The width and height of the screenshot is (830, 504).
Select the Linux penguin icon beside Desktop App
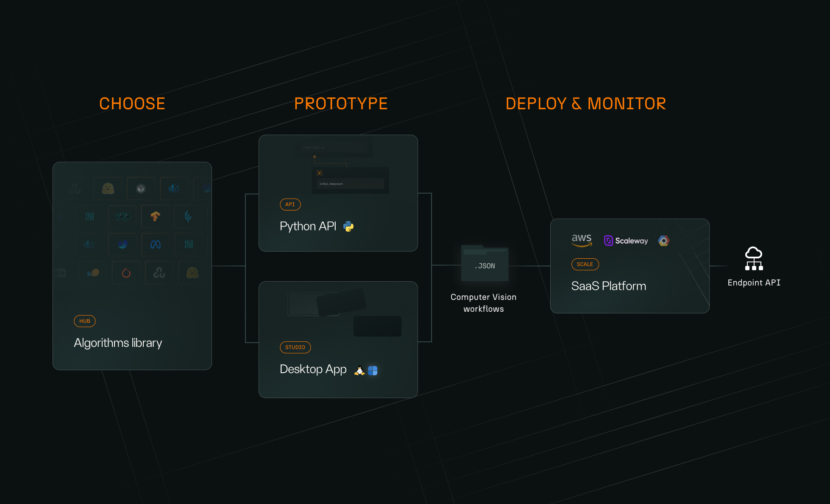coord(359,370)
